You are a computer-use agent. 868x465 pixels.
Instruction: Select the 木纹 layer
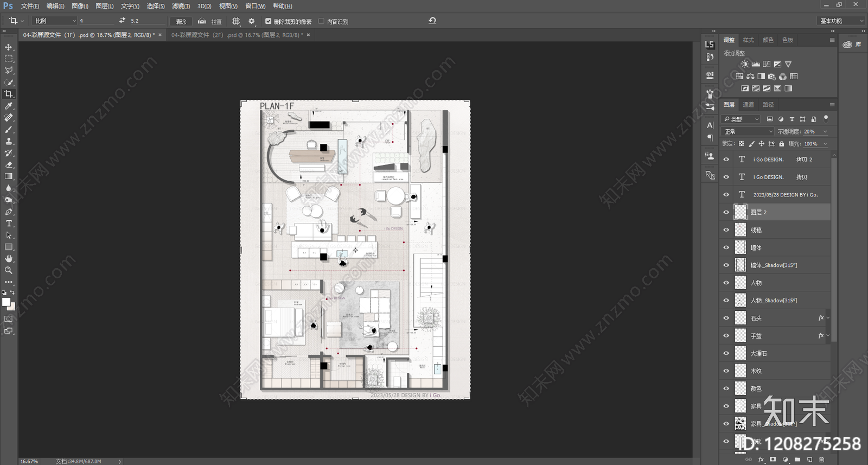point(776,371)
